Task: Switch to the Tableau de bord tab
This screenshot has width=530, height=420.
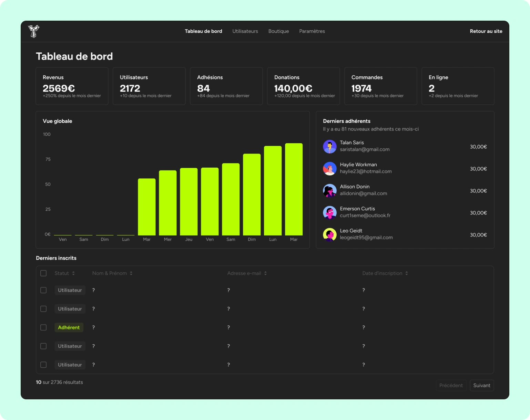Action: click(x=203, y=31)
